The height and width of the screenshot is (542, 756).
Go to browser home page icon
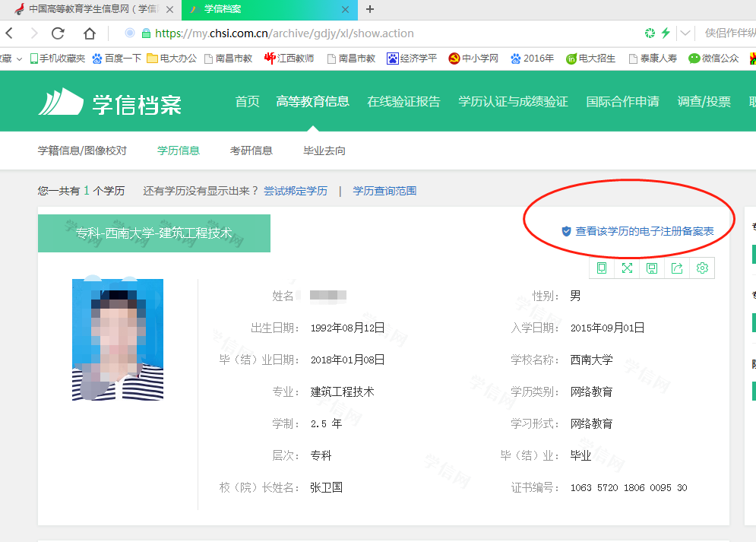(x=90, y=33)
